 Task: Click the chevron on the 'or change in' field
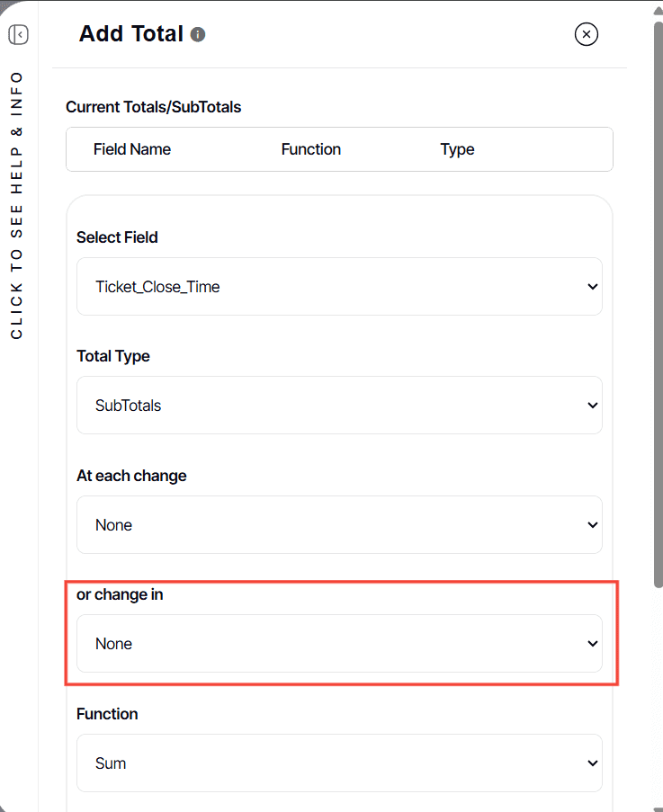click(x=592, y=643)
